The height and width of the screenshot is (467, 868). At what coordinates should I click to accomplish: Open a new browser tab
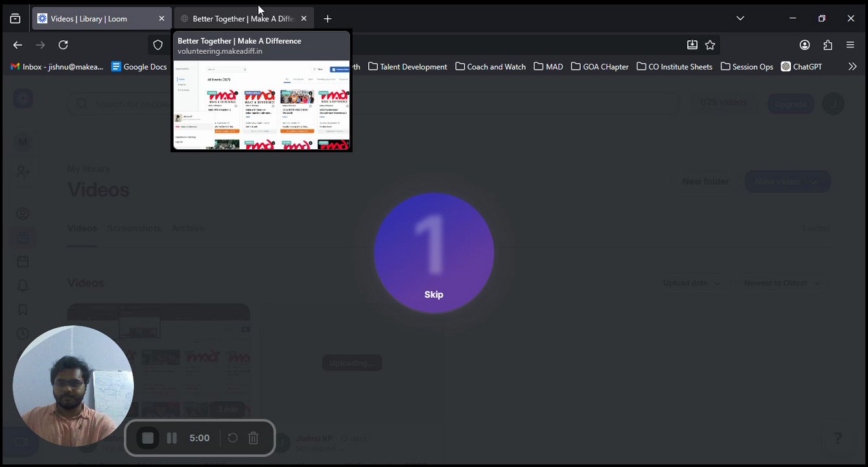pyautogui.click(x=327, y=19)
